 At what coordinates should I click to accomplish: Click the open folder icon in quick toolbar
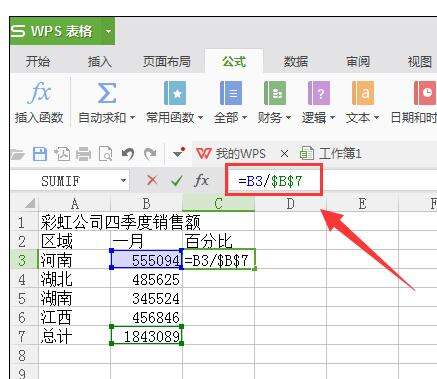coord(17,154)
